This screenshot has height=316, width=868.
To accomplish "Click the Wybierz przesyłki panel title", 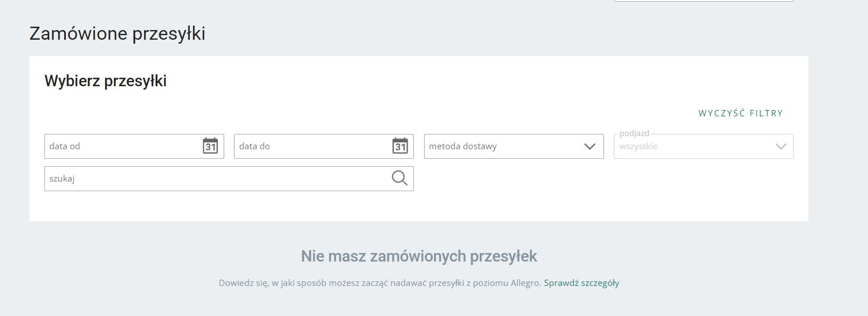I will click(x=106, y=81).
